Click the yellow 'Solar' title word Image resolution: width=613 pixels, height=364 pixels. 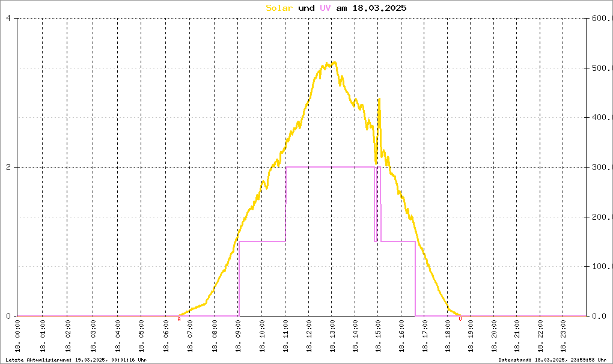coord(279,8)
